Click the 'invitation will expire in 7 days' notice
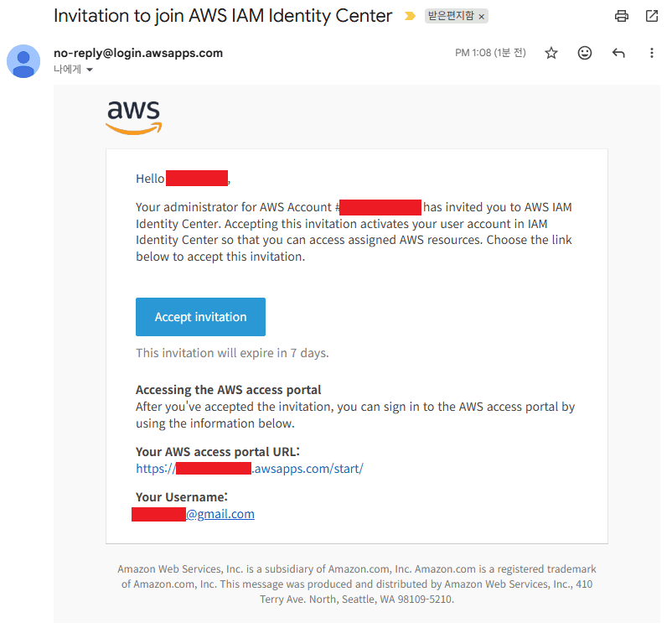The image size is (672, 628). pos(232,353)
